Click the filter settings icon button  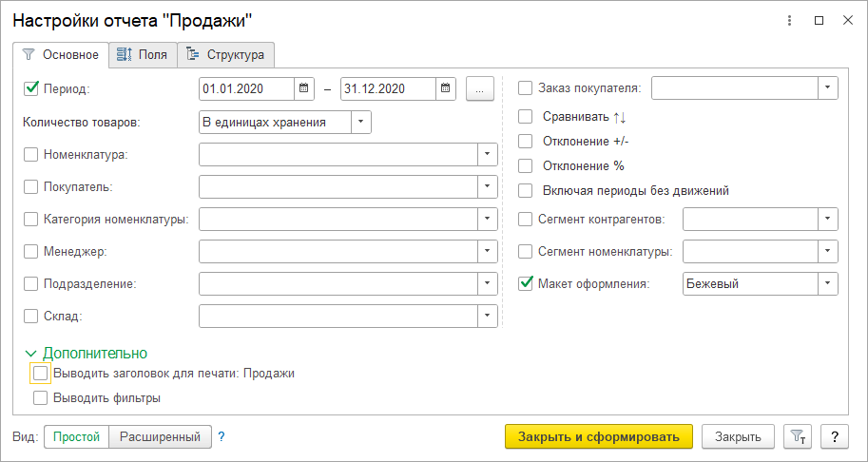pyautogui.click(x=797, y=436)
